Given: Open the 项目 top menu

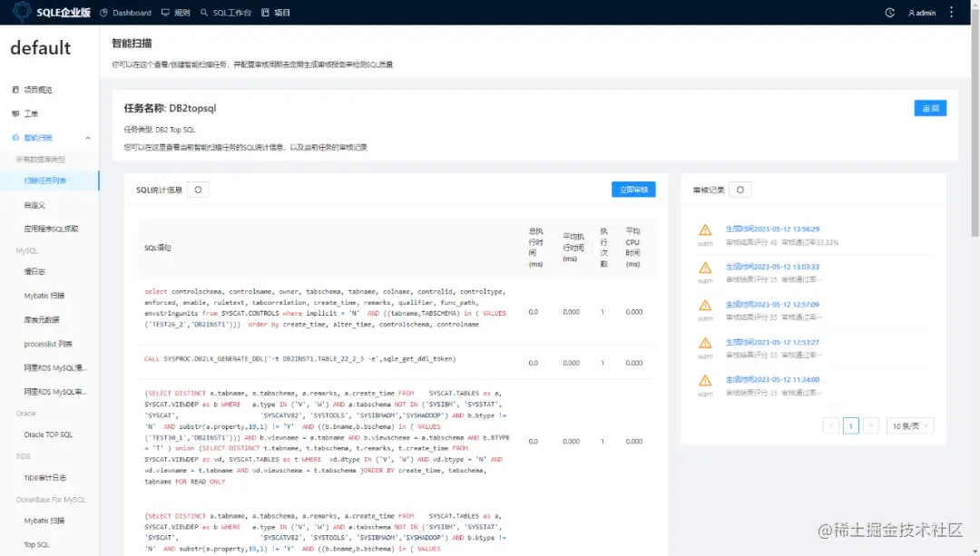Looking at the screenshot, I should [276, 13].
